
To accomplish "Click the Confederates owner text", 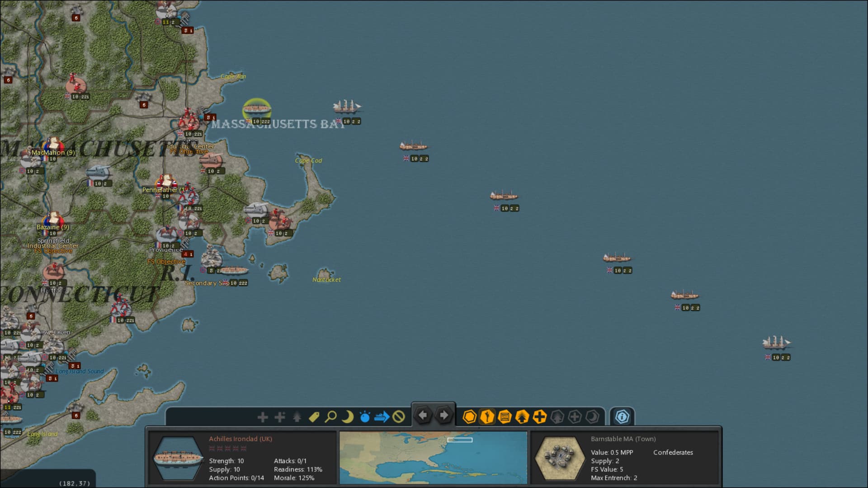I will 673,452.
